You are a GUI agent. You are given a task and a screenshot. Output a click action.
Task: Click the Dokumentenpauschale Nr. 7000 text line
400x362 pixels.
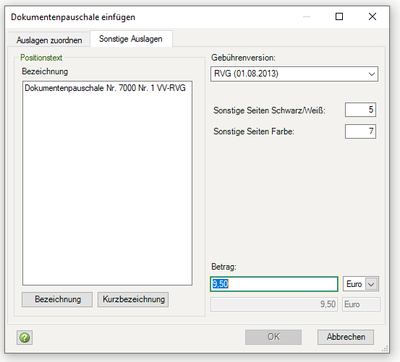pos(105,88)
